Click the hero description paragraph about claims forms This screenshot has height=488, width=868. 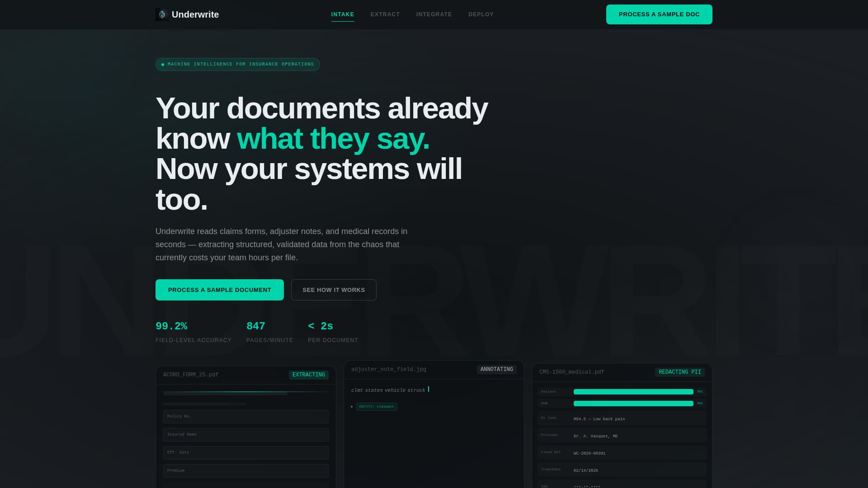282,244
